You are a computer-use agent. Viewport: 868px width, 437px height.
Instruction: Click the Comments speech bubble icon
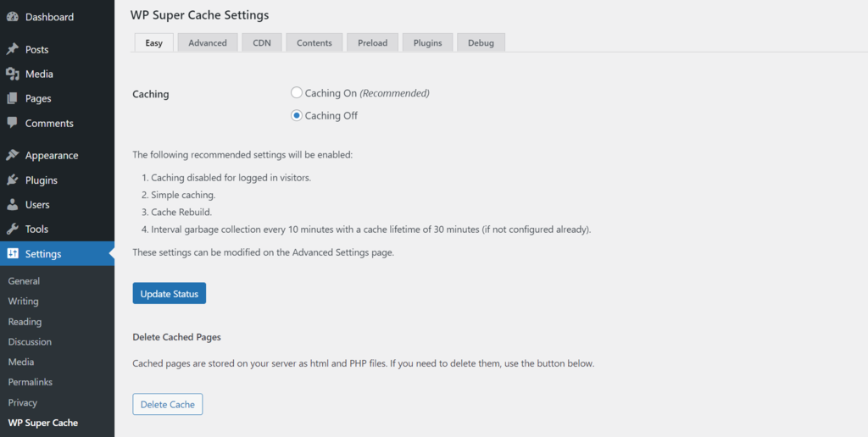pos(13,124)
